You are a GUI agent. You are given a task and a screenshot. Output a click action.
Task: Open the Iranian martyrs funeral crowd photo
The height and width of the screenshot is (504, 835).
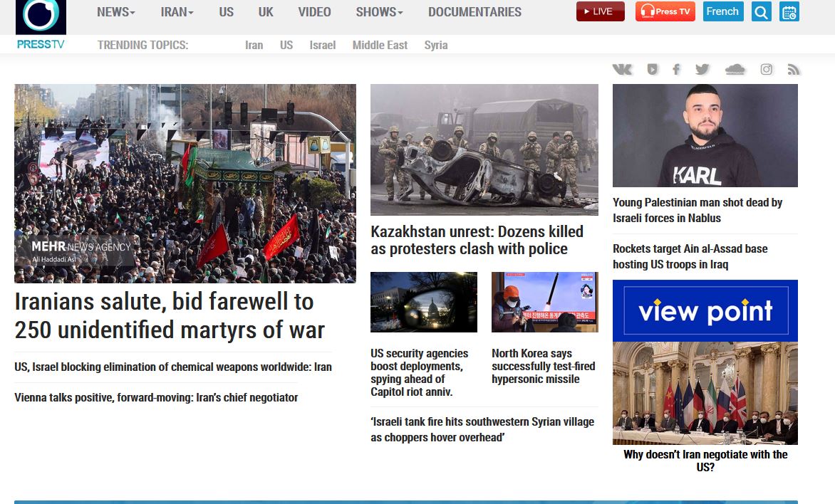coord(185,183)
